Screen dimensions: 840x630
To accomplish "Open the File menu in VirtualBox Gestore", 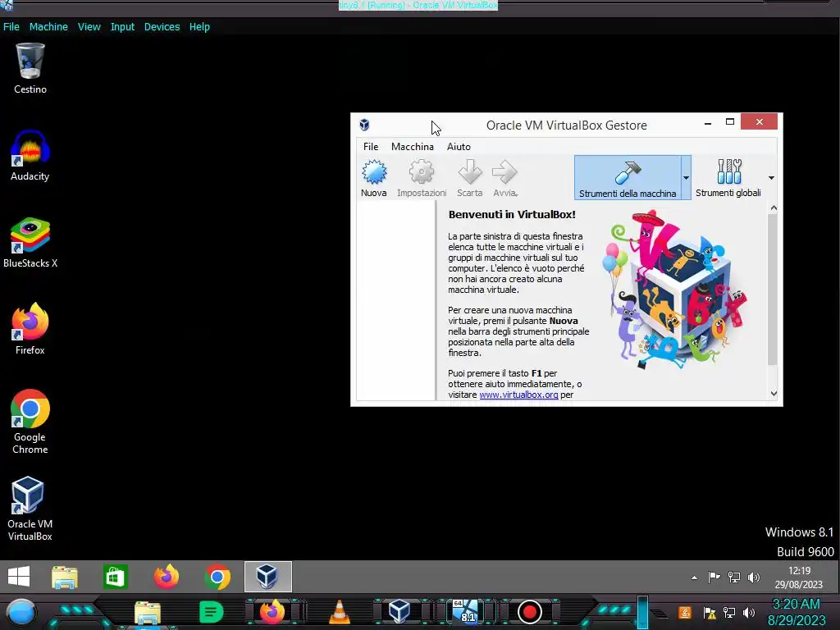I will [371, 147].
